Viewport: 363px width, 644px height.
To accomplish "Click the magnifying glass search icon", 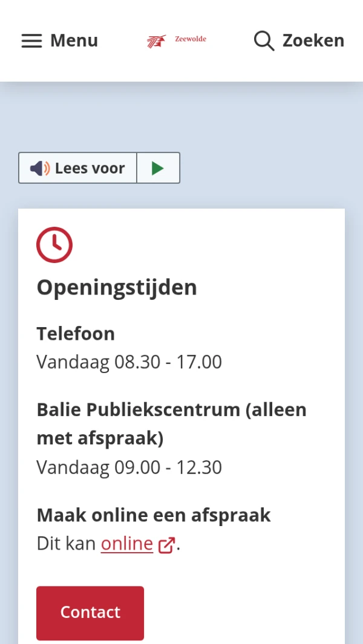I will pos(264,41).
